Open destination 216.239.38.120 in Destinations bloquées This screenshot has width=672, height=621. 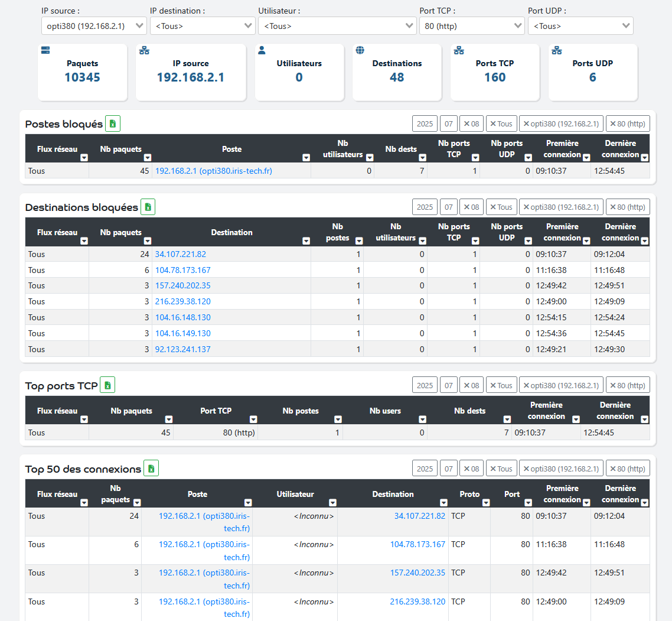[182, 301]
